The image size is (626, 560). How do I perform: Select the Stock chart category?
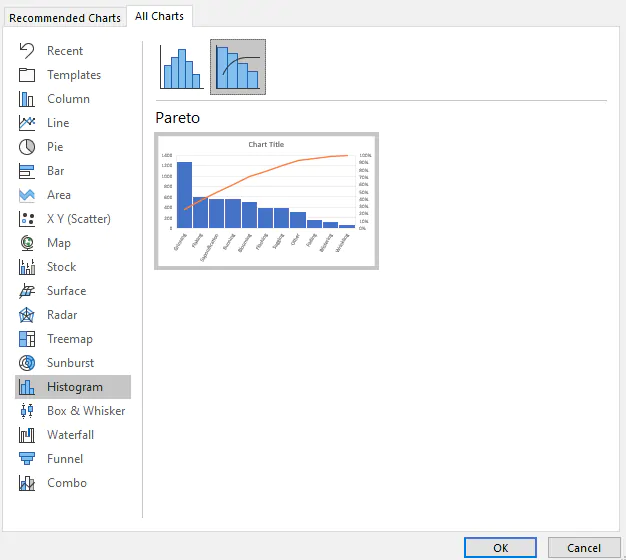point(61,267)
